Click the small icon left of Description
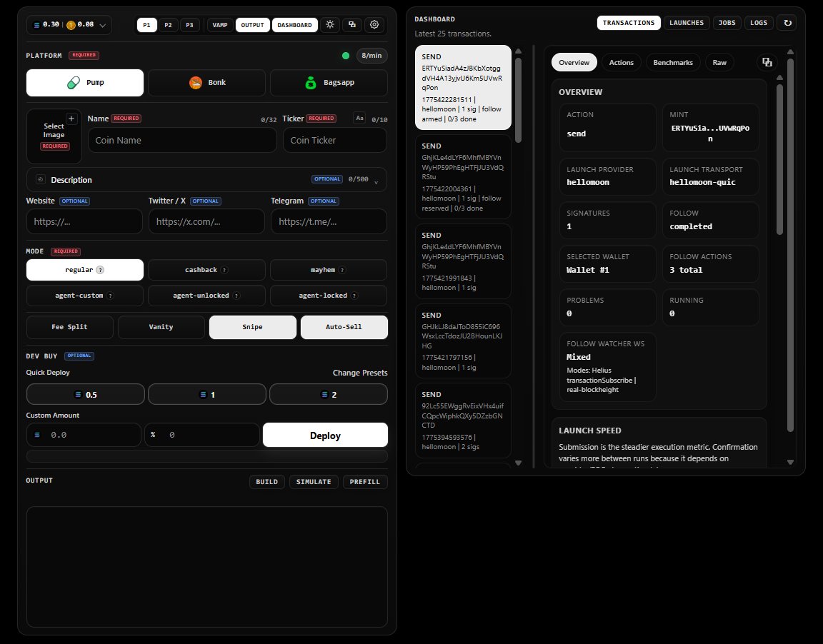 [x=41, y=179]
